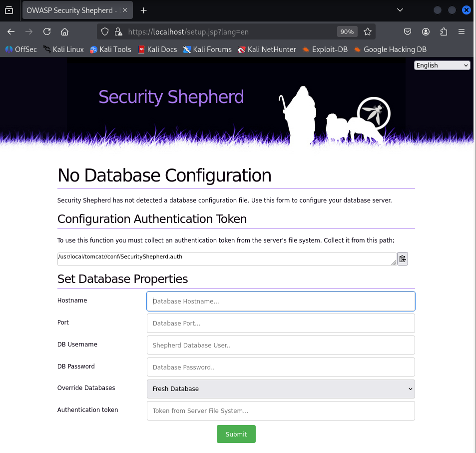Click the No Database Configuration heading

(x=164, y=175)
